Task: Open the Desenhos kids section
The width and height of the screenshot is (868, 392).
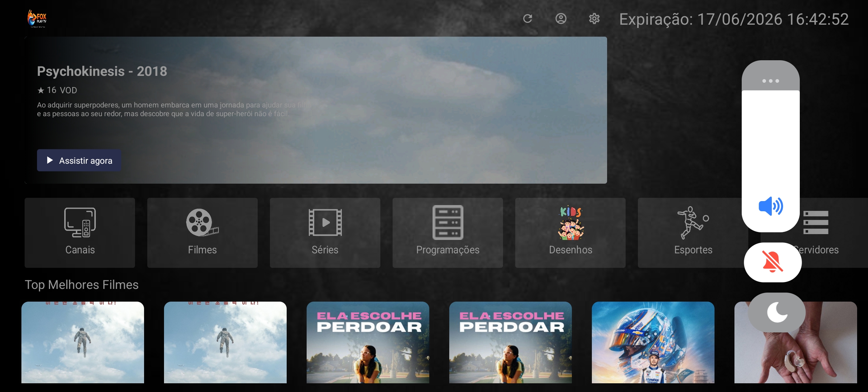Action: point(570,233)
